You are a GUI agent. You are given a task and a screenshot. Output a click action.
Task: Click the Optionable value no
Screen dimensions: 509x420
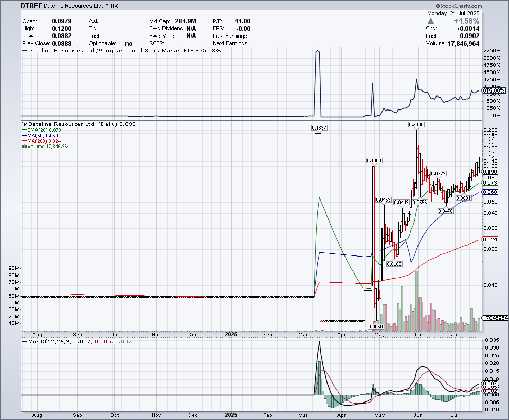pyautogui.click(x=129, y=44)
